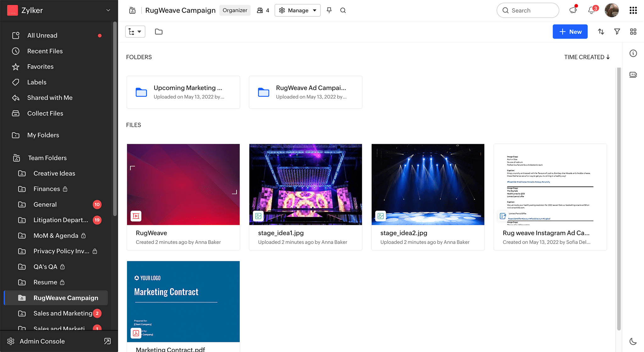Open Creative Ideas team folder
This screenshot has width=644, height=352.
[54, 173]
